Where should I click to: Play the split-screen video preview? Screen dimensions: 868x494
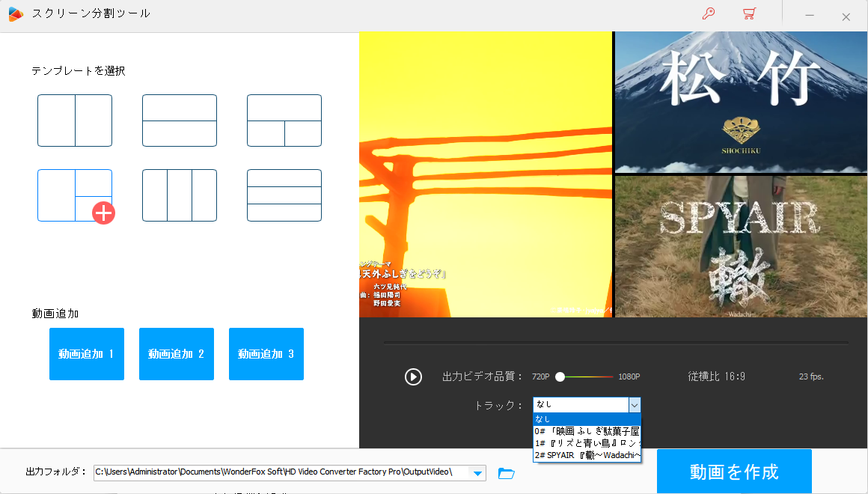[413, 376]
